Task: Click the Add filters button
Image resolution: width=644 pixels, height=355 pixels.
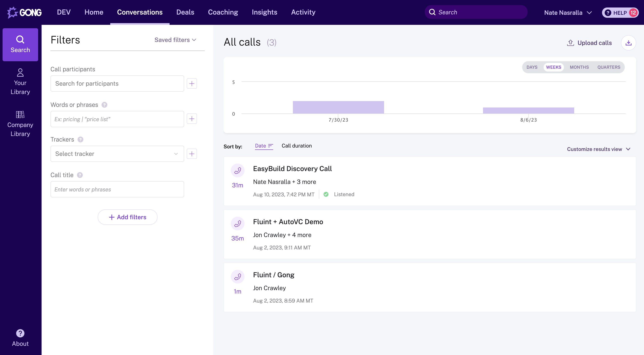Action: [128, 217]
